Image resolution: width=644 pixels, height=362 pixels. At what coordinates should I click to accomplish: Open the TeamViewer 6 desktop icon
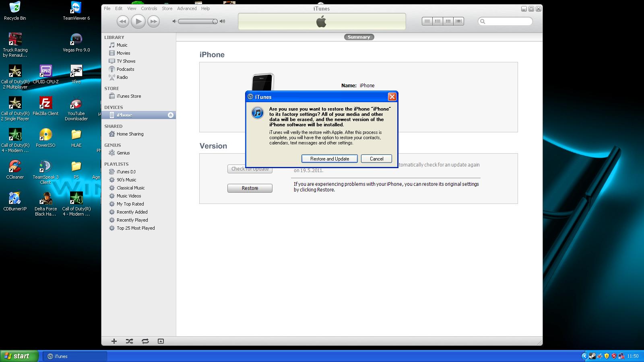coord(76,11)
